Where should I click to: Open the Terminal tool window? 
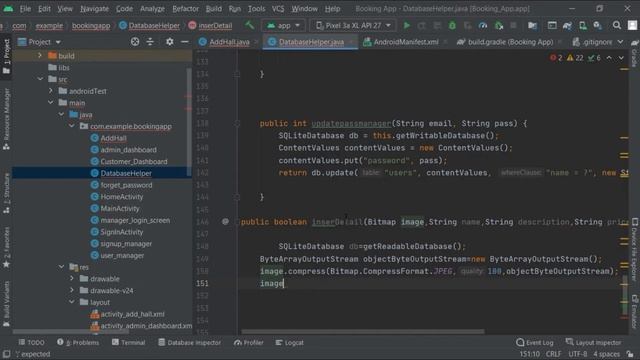click(x=129, y=342)
